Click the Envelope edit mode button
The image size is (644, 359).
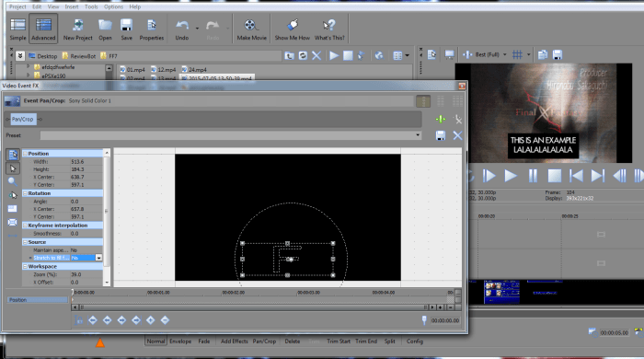point(180,341)
